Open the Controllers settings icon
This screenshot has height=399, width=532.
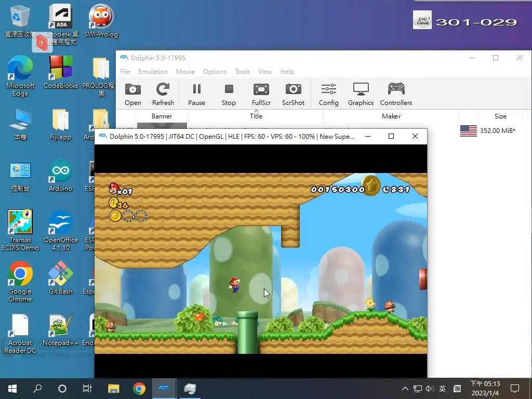[x=396, y=95]
